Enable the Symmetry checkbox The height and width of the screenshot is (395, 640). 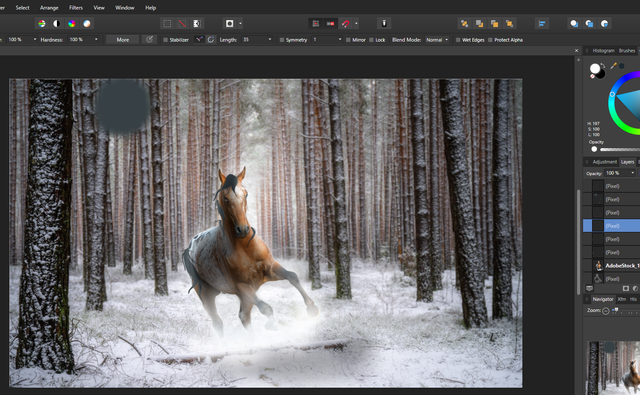(x=282, y=40)
